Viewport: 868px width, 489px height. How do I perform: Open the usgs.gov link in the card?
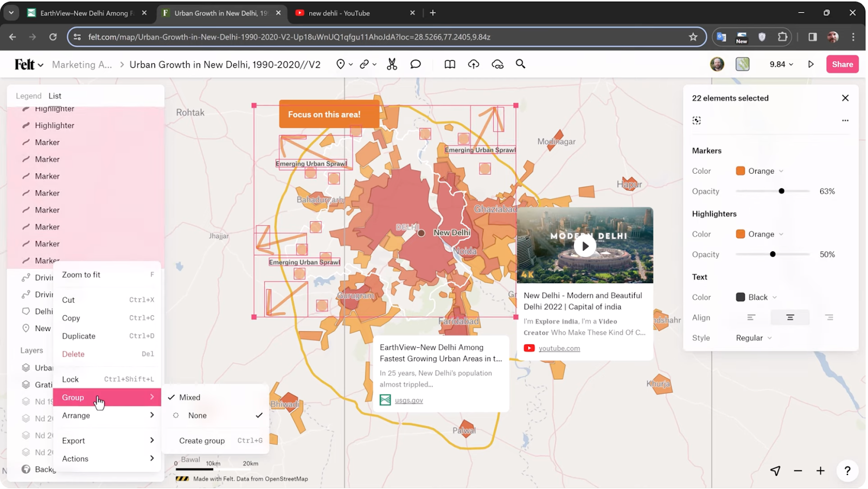[x=408, y=400]
